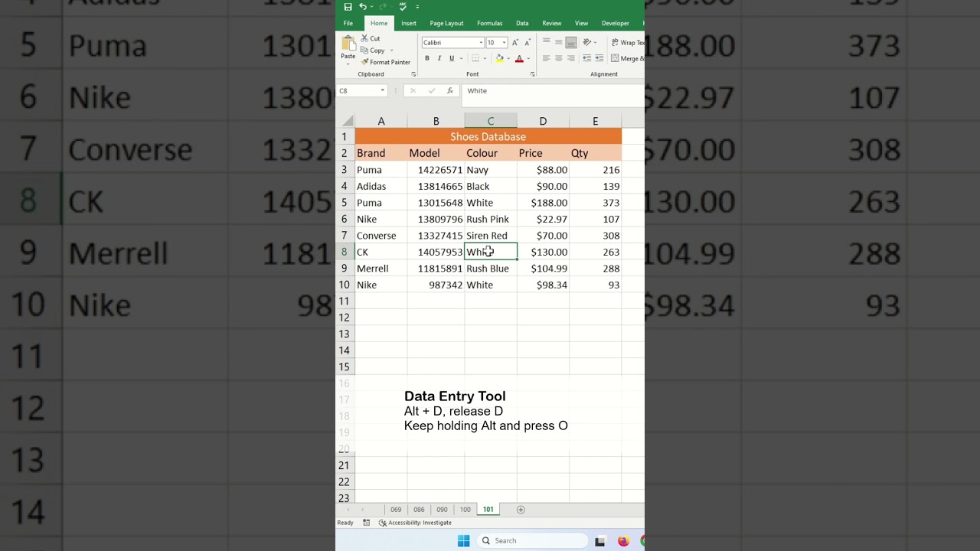This screenshot has height=551, width=980.
Task: Toggle Align Left
Action: click(x=546, y=58)
